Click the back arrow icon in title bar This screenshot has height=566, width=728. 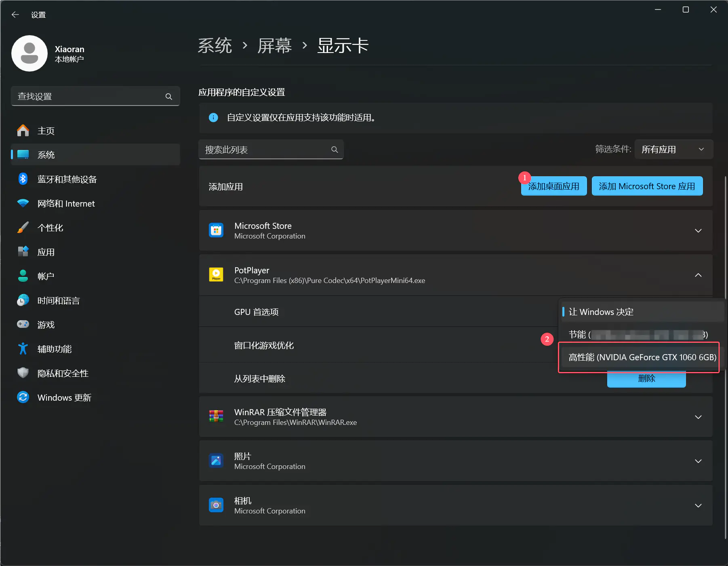[15, 15]
